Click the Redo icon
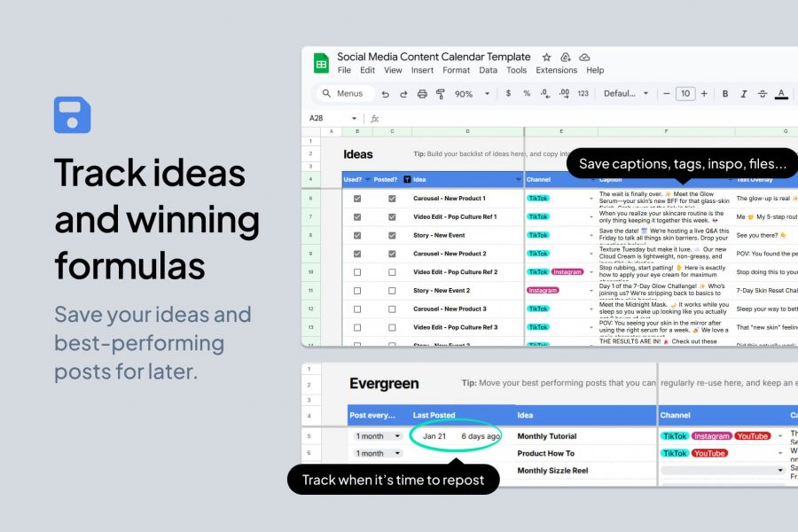 pyautogui.click(x=405, y=93)
